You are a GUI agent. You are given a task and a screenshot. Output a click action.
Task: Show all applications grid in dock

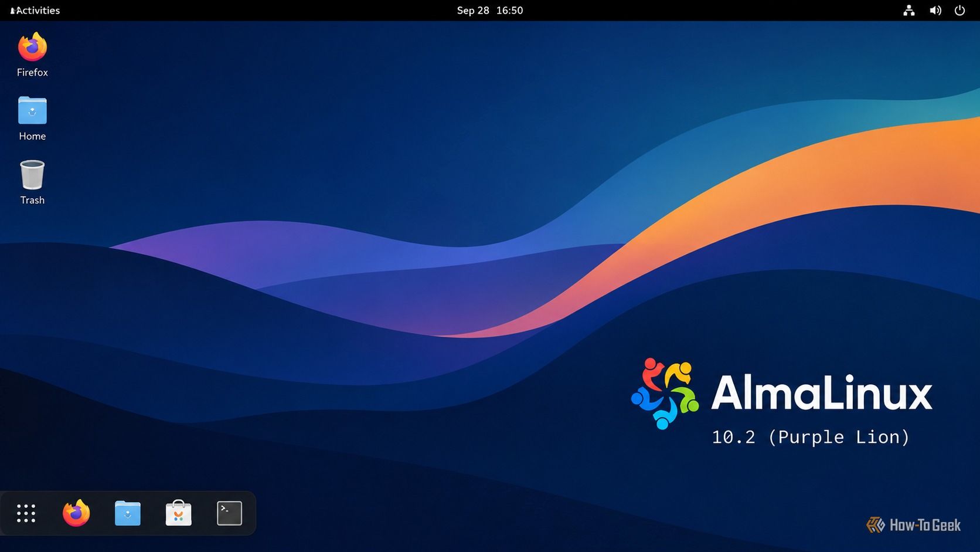click(26, 513)
